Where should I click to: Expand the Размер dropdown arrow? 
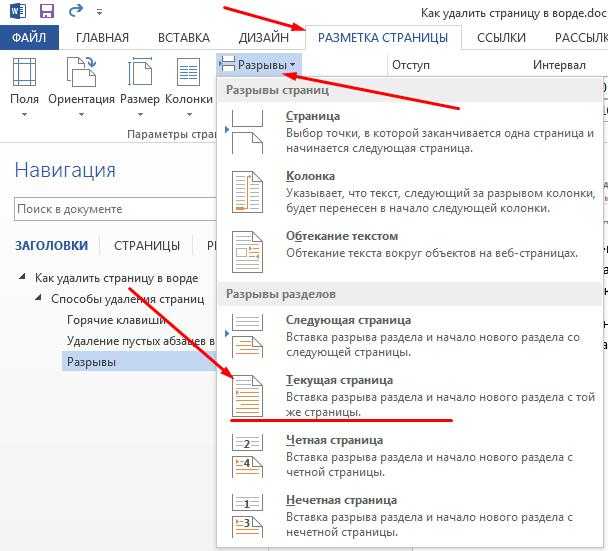tap(140, 114)
